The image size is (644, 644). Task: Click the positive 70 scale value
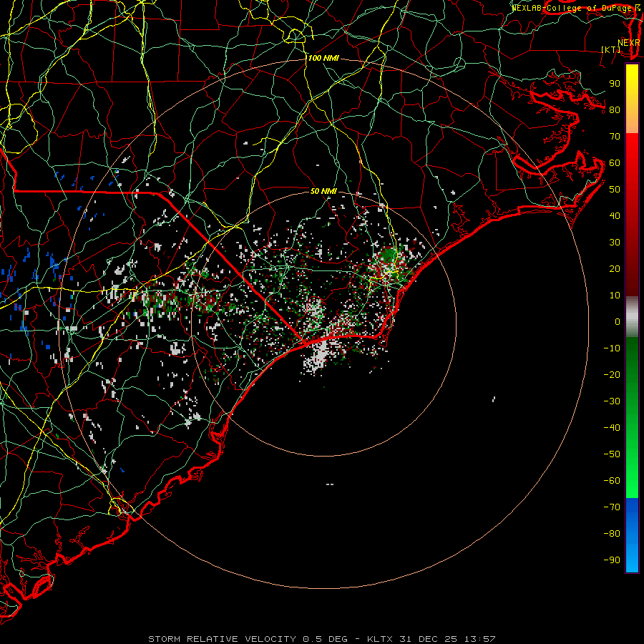(615, 137)
